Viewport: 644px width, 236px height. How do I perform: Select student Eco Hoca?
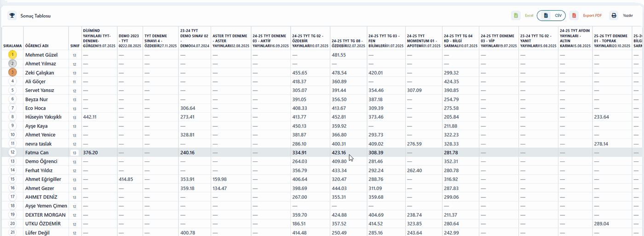pos(35,108)
